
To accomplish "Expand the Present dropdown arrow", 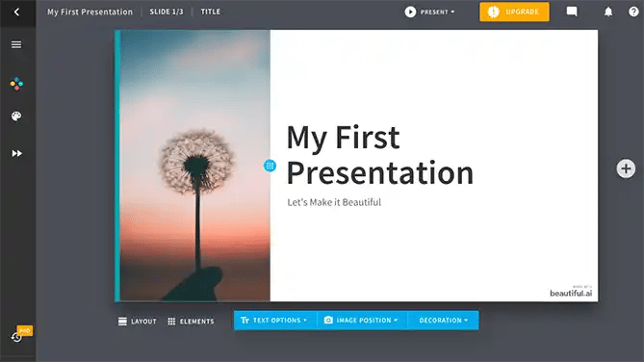I will click(x=452, y=12).
